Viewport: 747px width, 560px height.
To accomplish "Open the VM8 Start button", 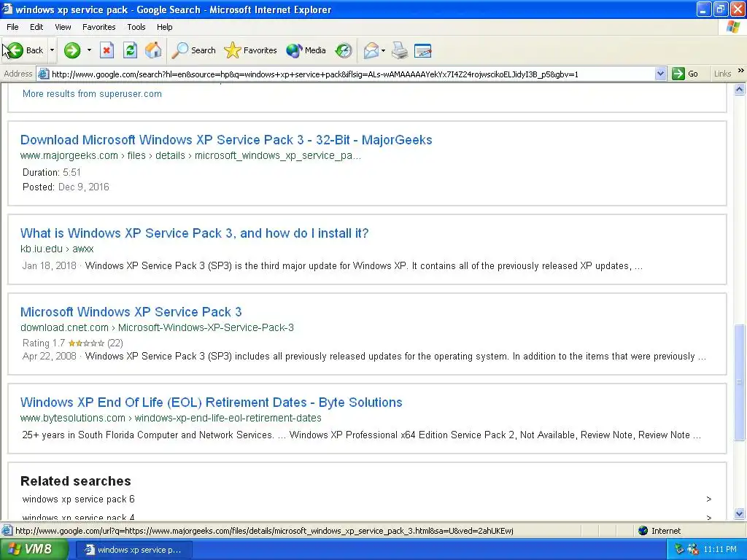I will tap(34, 549).
